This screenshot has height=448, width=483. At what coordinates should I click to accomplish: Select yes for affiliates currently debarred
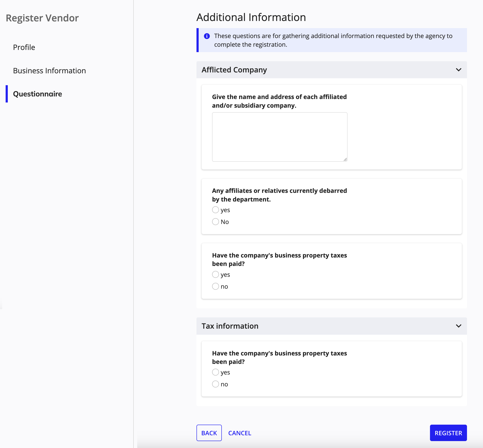coord(215,210)
